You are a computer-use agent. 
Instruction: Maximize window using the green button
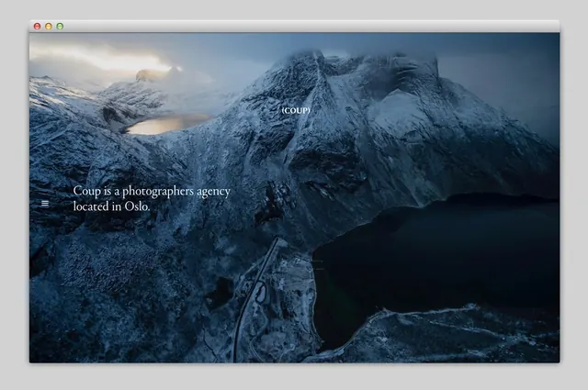60,27
